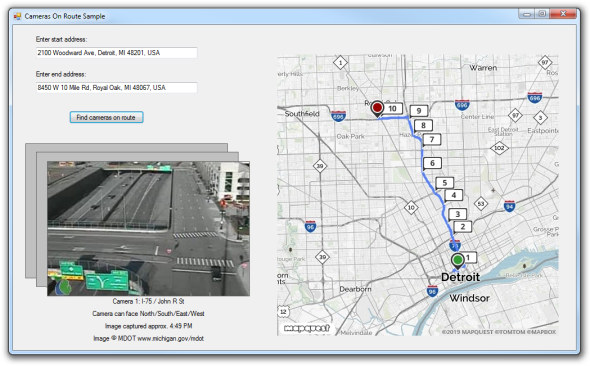This screenshot has width=590, height=366.
Task: Click the Enter start address label
Action: pos(61,39)
